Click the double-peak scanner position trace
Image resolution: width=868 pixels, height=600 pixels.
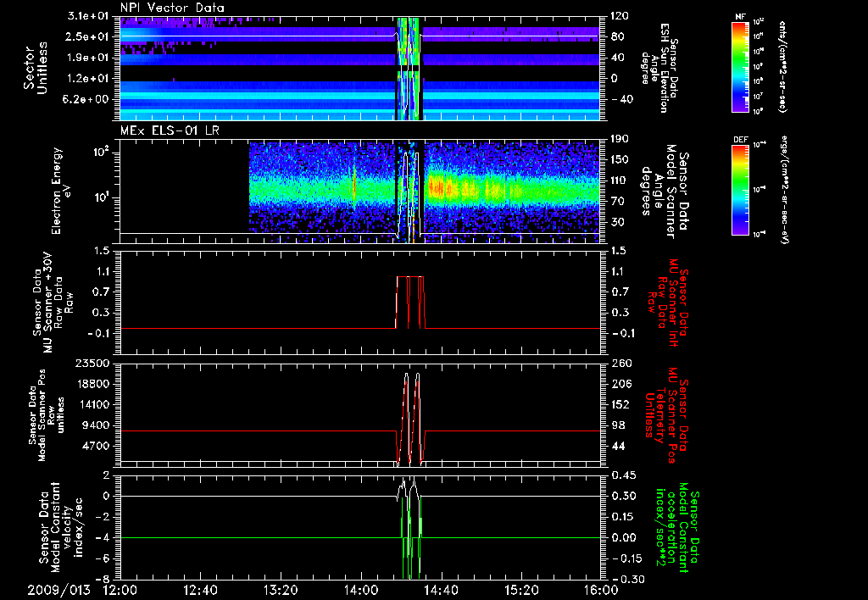click(412, 419)
